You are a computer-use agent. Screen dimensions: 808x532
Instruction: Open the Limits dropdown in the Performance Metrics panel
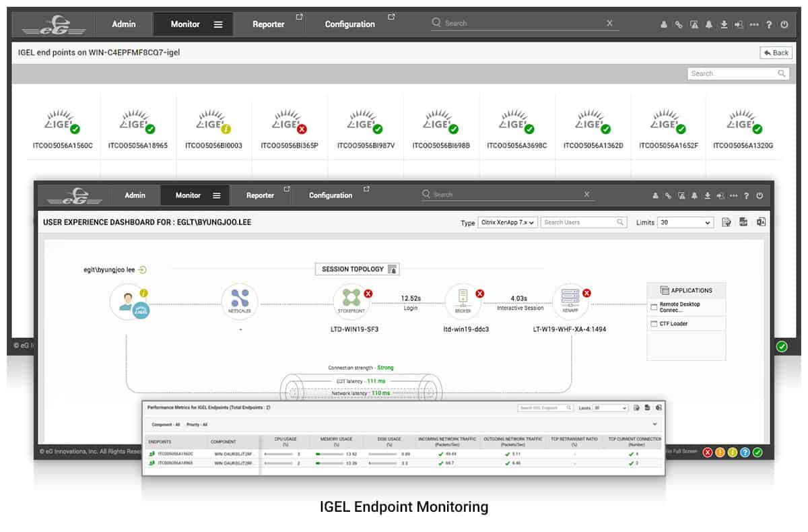[x=611, y=408]
